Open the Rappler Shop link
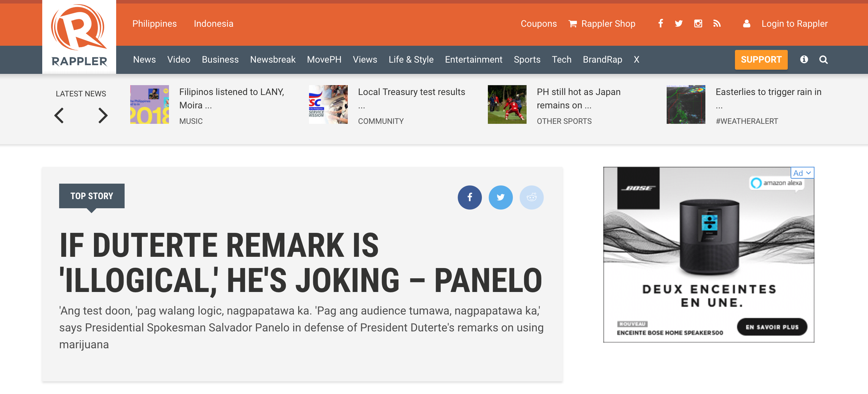The width and height of the screenshot is (868, 394). point(608,24)
